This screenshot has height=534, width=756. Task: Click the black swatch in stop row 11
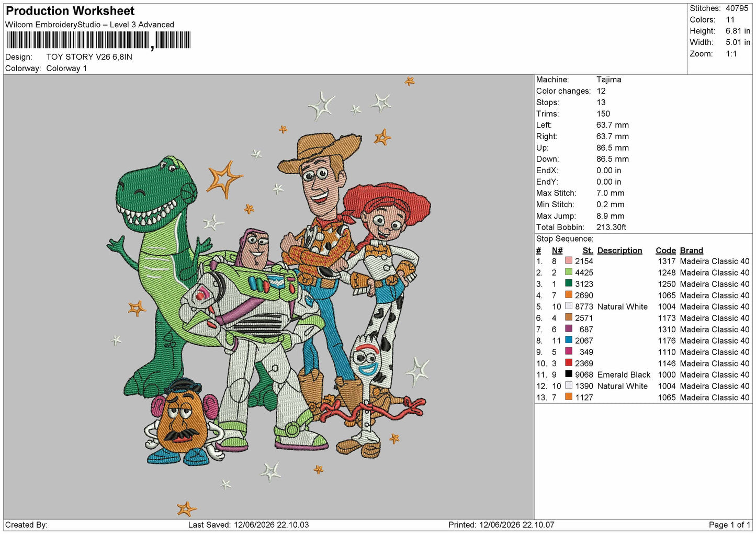(x=569, y=374)
